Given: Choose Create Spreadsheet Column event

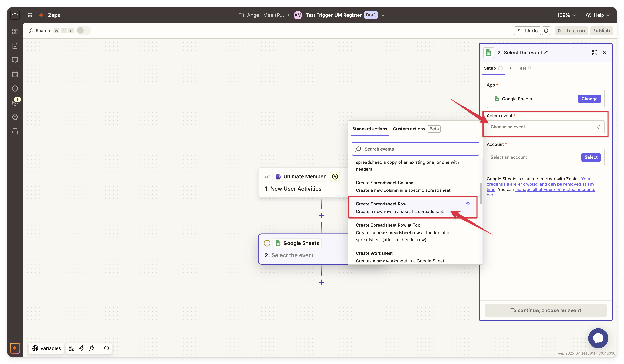Looking at the screenshot, I should [x=413, y=186].
